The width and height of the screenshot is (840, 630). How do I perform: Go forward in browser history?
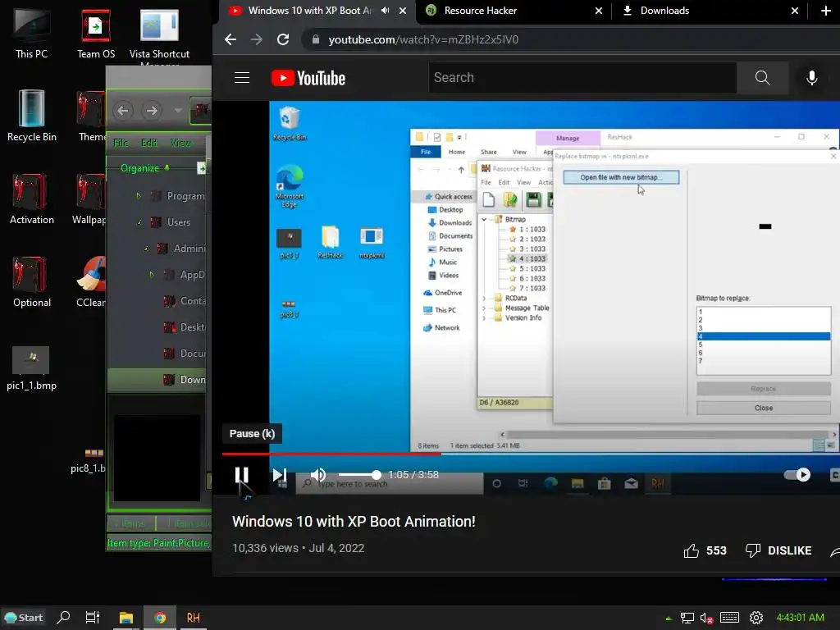click(257, 39)
